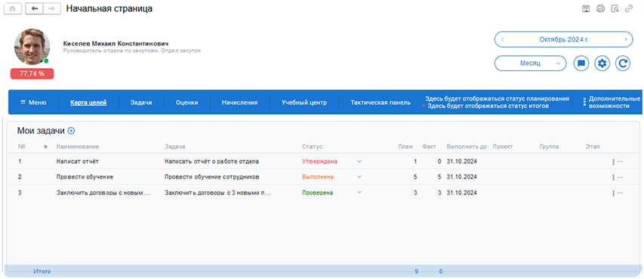
Task: Select task name Заключить договоры с новым…
Action: (103, 192)
